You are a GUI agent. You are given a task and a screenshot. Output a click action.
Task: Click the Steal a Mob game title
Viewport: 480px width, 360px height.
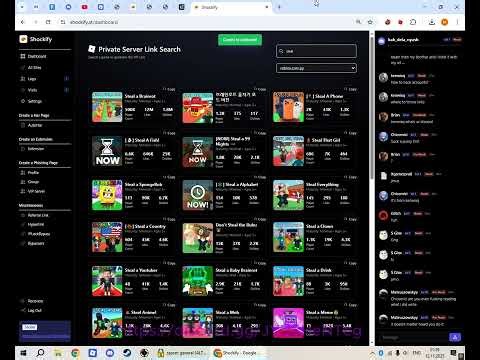click(227, 312)
